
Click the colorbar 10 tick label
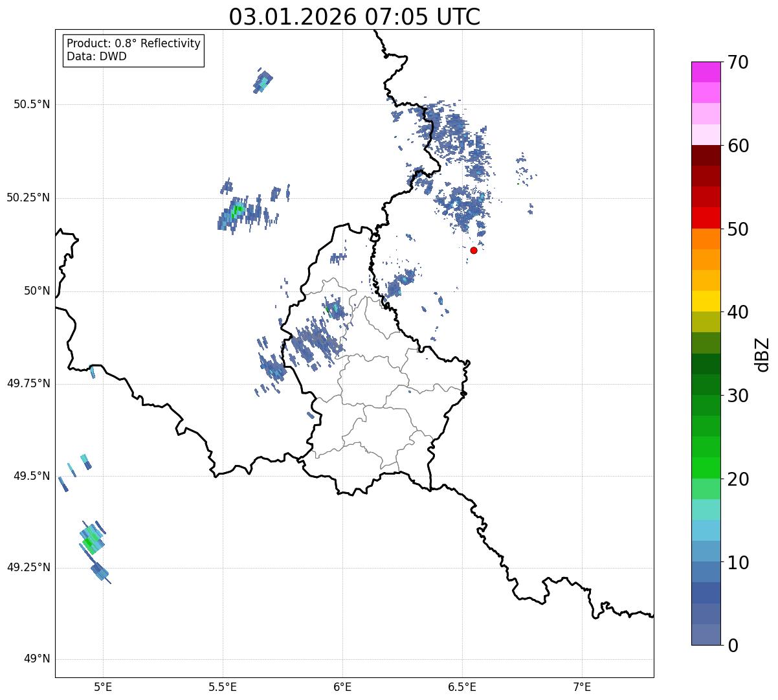pos(739,563)
